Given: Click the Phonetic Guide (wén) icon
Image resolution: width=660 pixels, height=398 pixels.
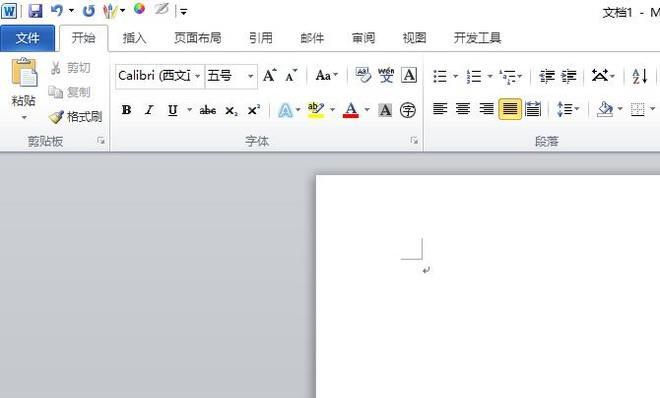Looking at the screenshot, I should (x=386, y=75).
